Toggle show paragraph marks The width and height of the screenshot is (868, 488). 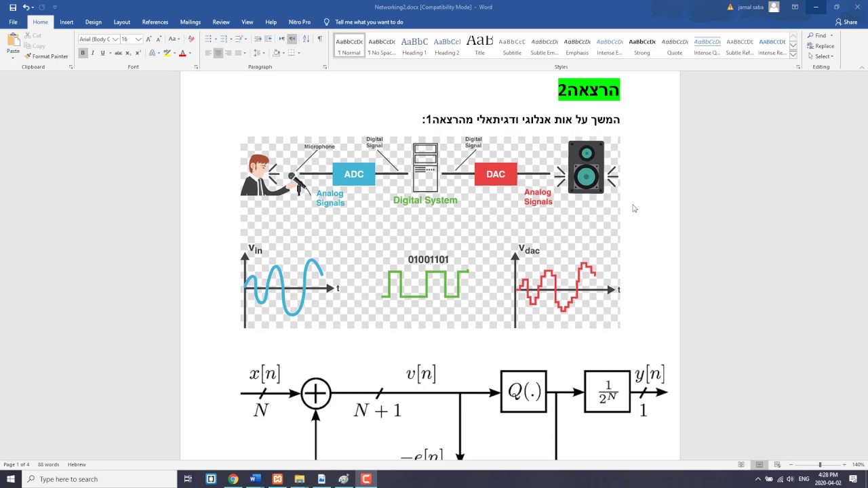[x=319, y=39]
